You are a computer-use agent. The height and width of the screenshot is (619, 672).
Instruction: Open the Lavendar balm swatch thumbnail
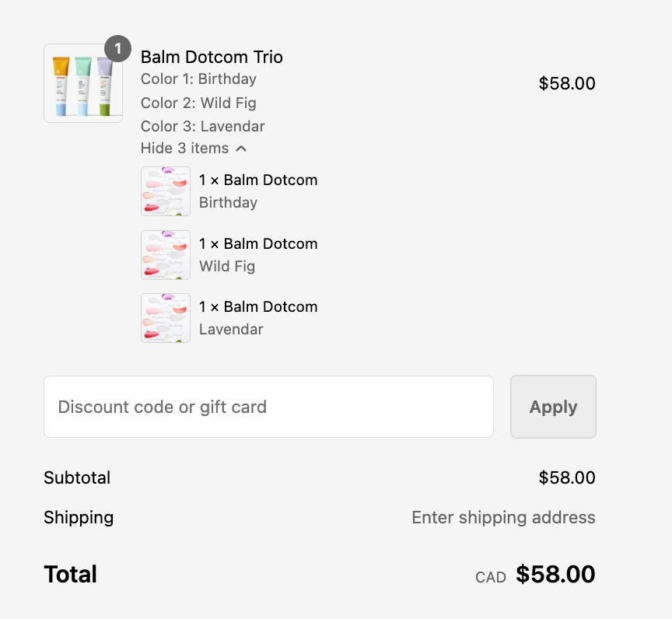coord(166,318)
